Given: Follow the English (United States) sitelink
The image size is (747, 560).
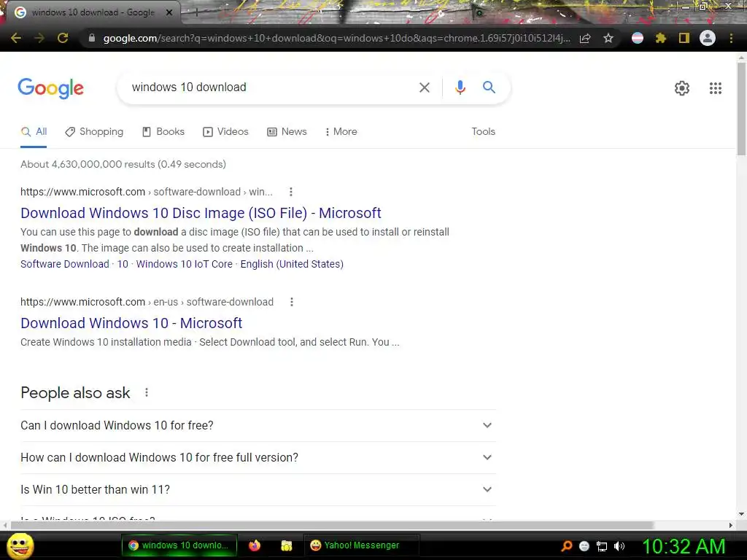Looking at the screenshot, I should tap(292, 264).
